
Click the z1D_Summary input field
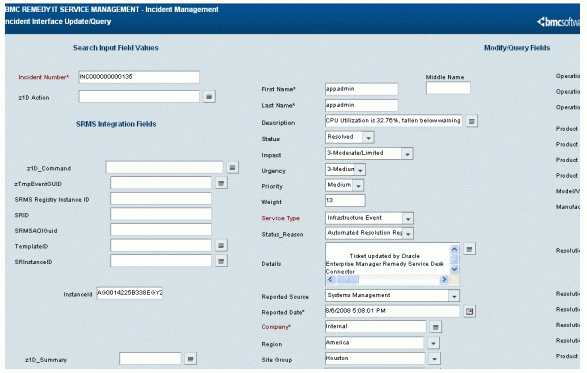pyautogui.click(x=150, y=359)
